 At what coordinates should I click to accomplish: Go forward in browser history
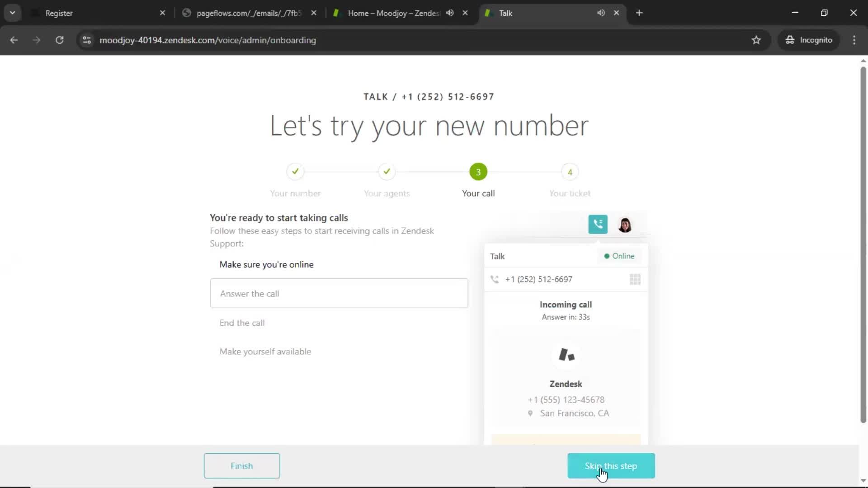point(36,40)
